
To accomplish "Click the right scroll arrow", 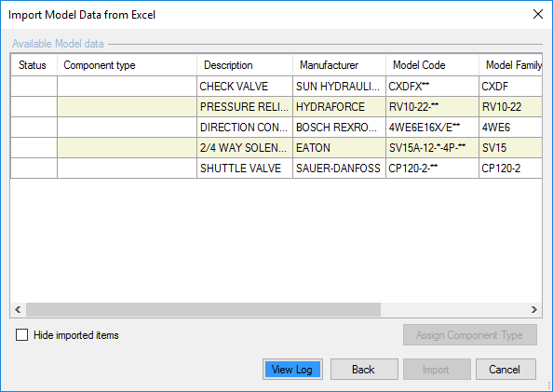I will pos(534,309).
